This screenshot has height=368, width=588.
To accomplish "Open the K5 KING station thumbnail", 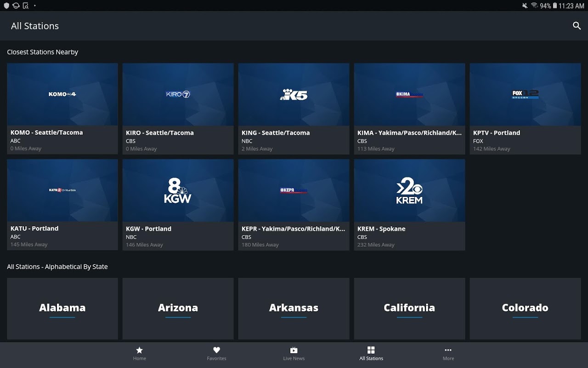I will click(x=294, y=94).
